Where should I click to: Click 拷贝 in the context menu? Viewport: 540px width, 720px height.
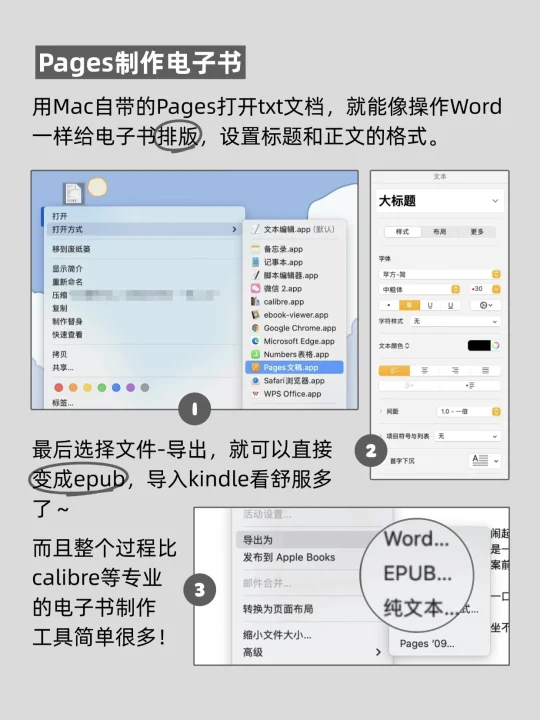(145, 354)
